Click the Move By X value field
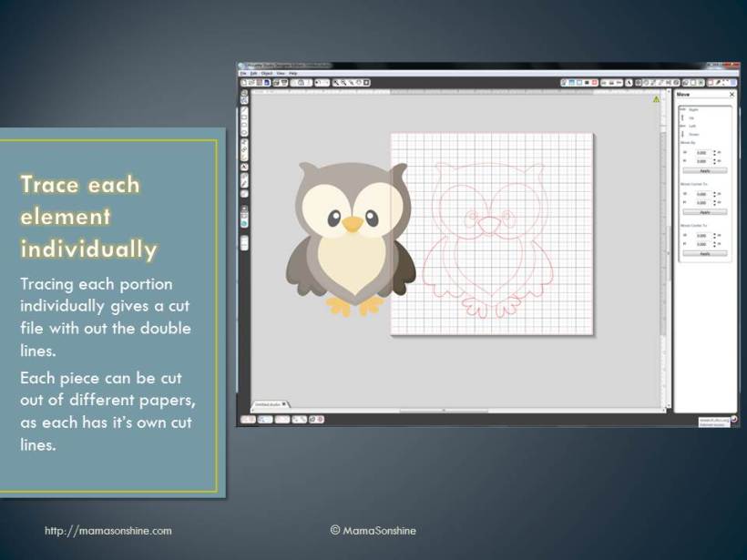 [701, 152]
